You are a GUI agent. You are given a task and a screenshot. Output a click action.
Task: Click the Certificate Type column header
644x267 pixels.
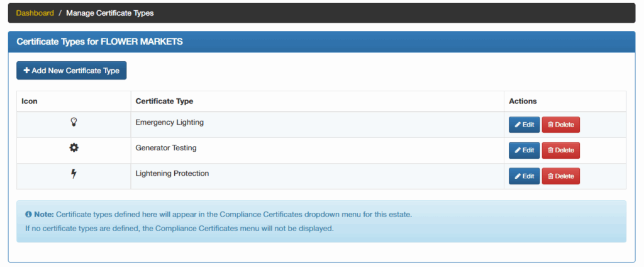tap(164, 101)
